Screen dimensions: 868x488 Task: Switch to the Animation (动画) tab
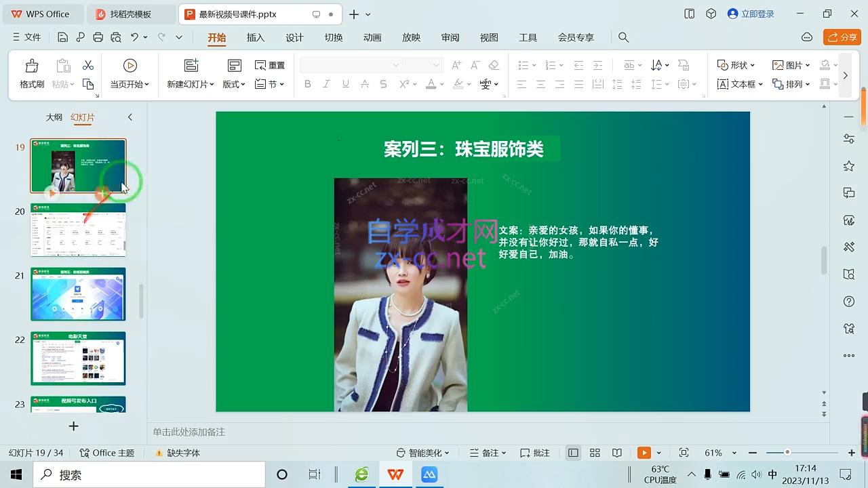(372, 37)
